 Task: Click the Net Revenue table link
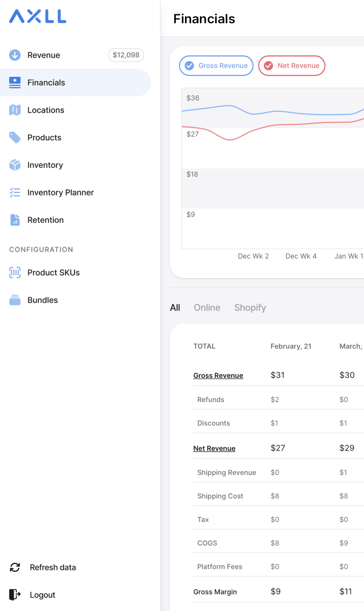tap(214, 448)
